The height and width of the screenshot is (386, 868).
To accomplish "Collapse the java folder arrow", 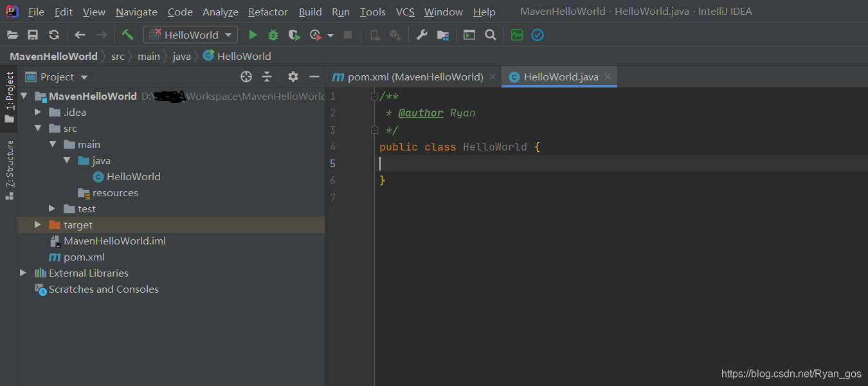I will coord(67,160).
